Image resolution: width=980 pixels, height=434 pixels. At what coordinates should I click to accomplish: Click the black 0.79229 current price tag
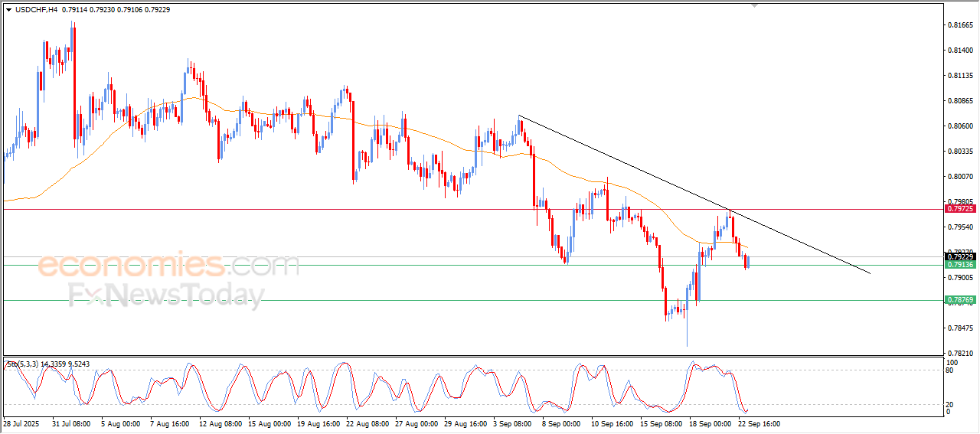[959, 257]
